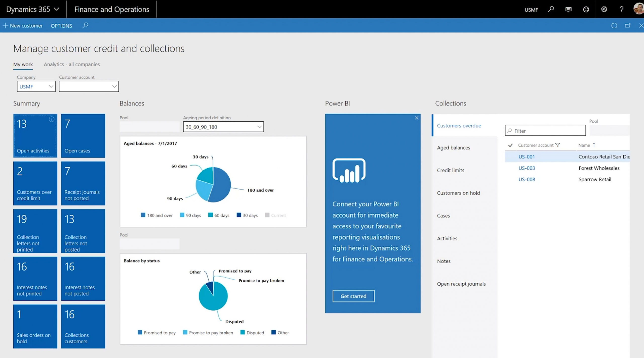Toggle 60 days legend item
This screenshot has width=644, height=358.
tap(219, 215)
